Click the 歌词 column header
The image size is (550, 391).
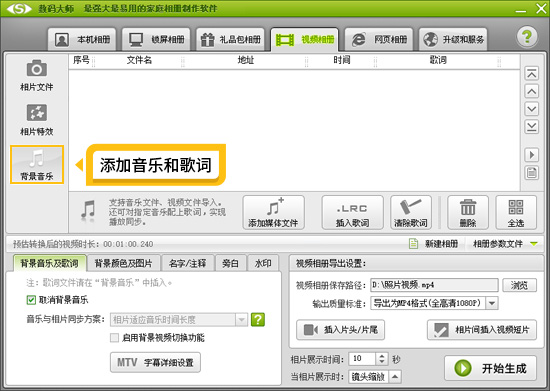pyautogui.click(x=438, y=61)
